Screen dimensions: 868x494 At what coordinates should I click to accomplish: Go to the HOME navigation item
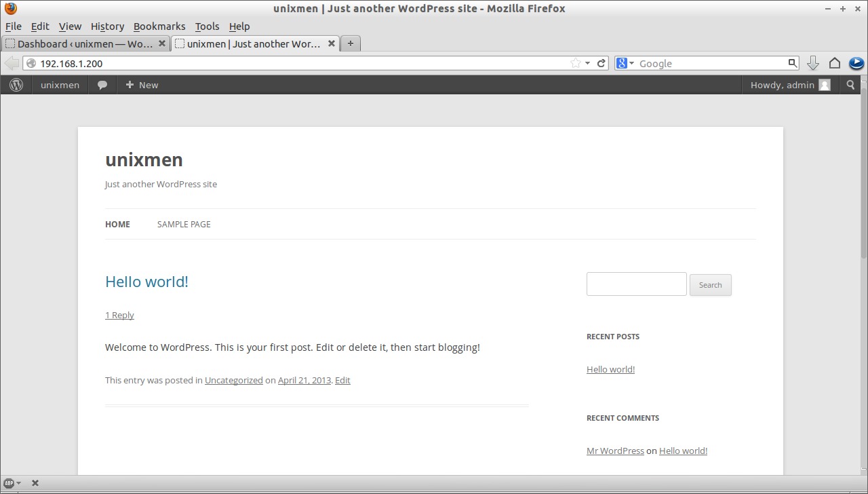tap(117, 224)
